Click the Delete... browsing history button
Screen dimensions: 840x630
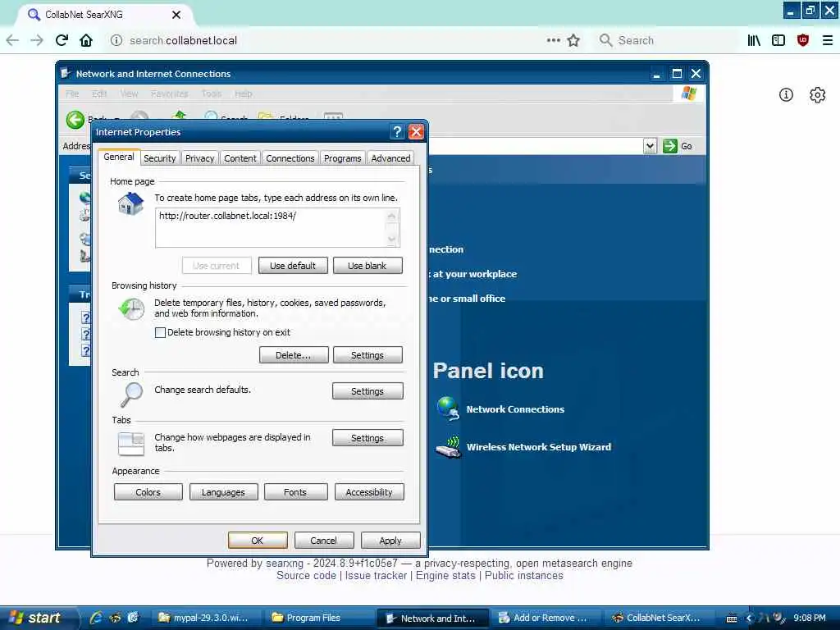pos(293,355)
